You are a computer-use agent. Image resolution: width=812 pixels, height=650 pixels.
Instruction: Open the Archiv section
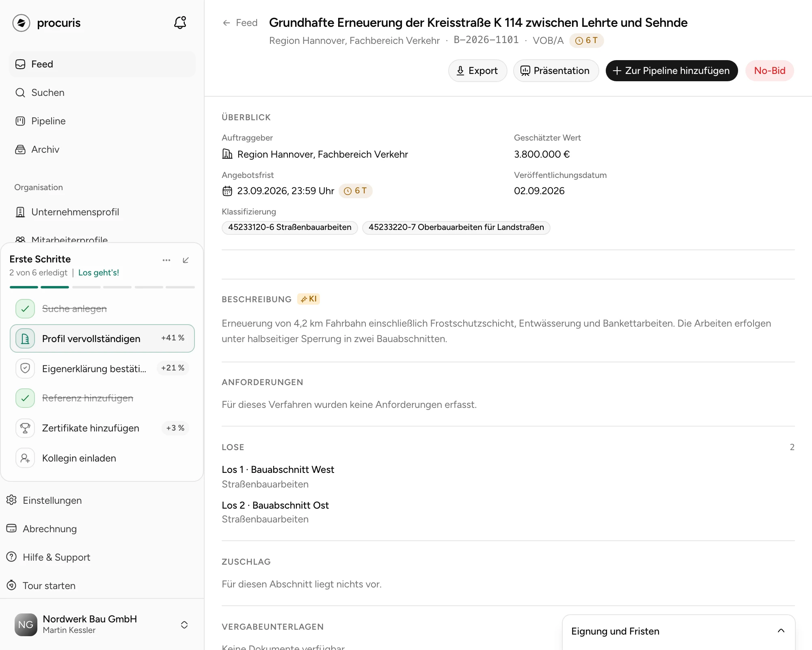(x=102, y=149)
